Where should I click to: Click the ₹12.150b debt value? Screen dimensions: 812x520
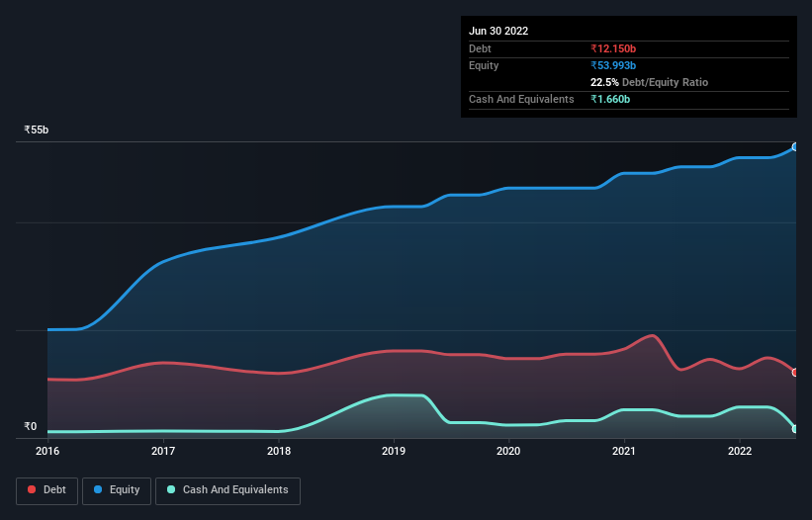[613, 48]
